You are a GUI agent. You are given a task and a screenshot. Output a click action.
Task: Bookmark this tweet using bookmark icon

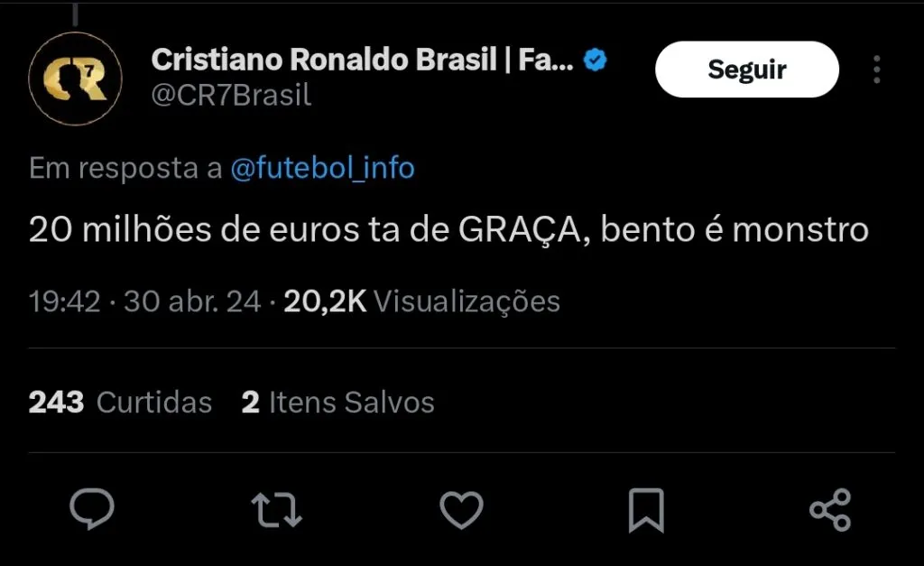point(645,510)
